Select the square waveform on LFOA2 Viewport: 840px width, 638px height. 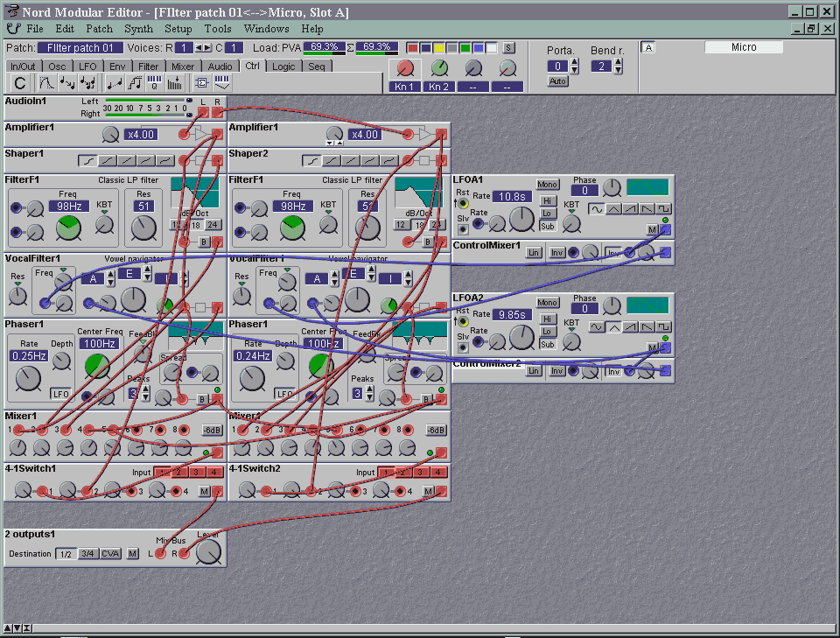click(664, 327)
